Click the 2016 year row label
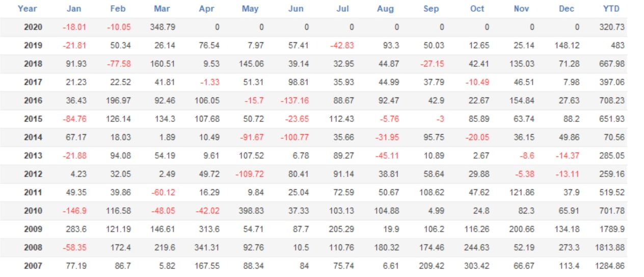Viewport: 644px width, 277px height. pyautogui.click(x=33, y=100)
